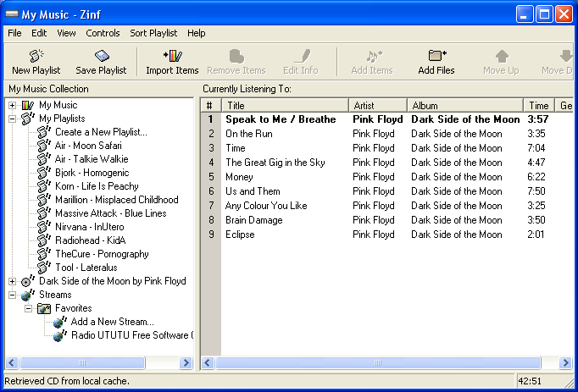Click the tree panel scroll right arrow
Viewport: 578px width, 392px height.
(x=186, y=363)
